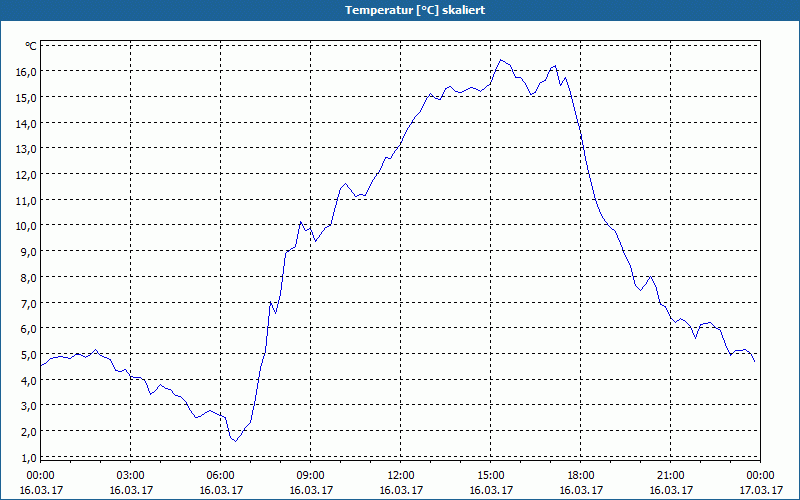
Task: Pick the 15:00 time label
Action: [491, 476]
